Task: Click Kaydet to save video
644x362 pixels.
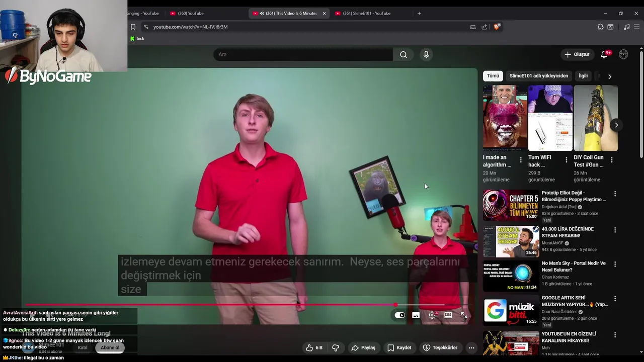Action: (x=399, y=347)
